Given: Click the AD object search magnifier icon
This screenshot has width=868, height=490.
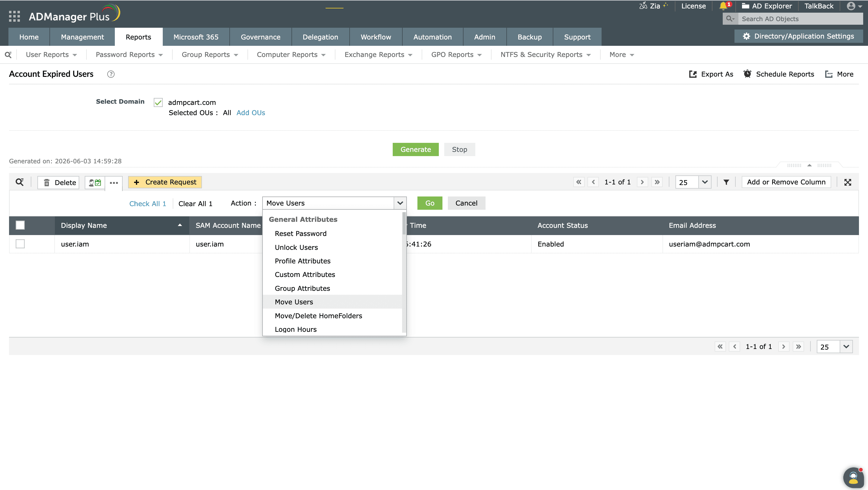Looking at the screenshot, I should 730,19.
